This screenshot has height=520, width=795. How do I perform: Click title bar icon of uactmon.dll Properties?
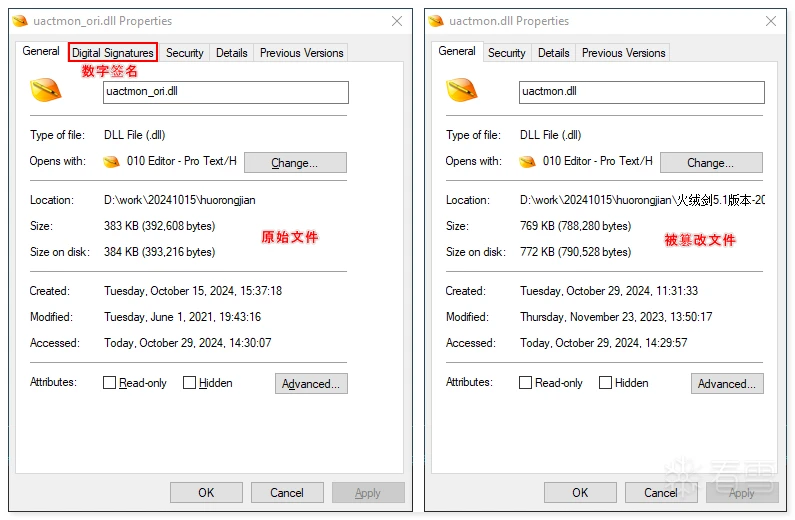[436, 21]
